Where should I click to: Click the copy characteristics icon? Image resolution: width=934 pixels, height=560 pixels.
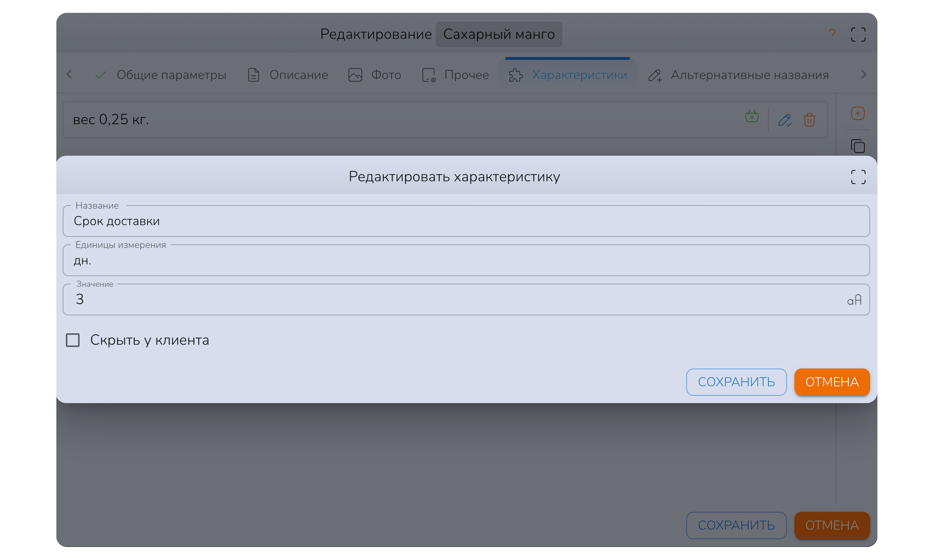point(857,146)
